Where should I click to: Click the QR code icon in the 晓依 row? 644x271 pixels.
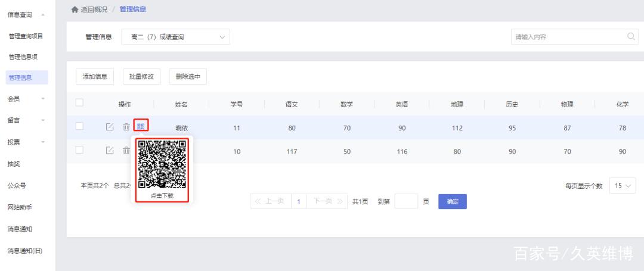point(141,126)
